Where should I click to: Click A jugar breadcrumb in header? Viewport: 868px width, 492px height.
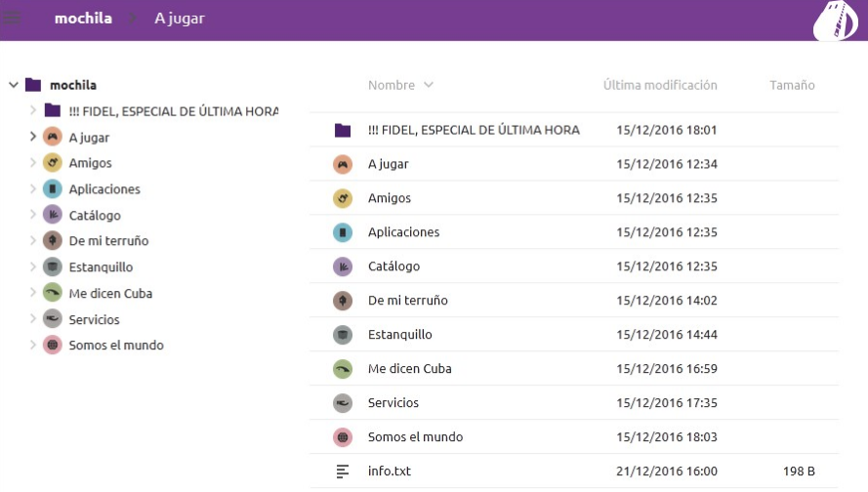coord(180,19)
